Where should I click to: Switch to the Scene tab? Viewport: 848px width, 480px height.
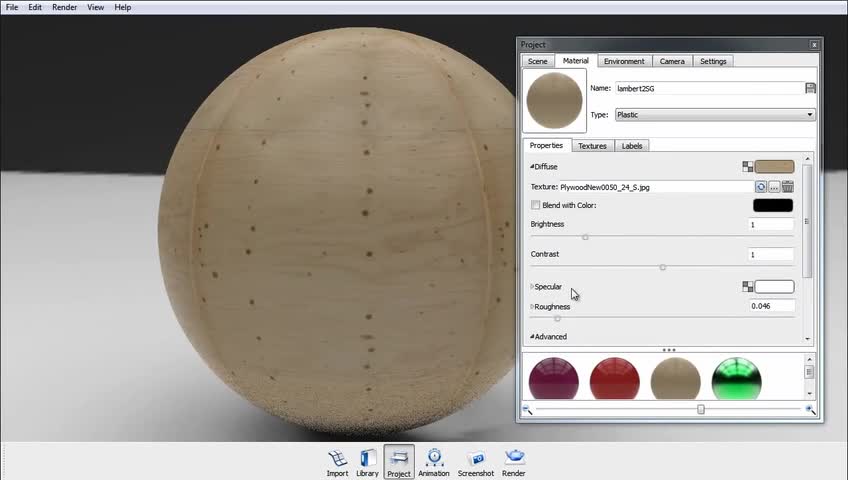[x=538, y=61]
